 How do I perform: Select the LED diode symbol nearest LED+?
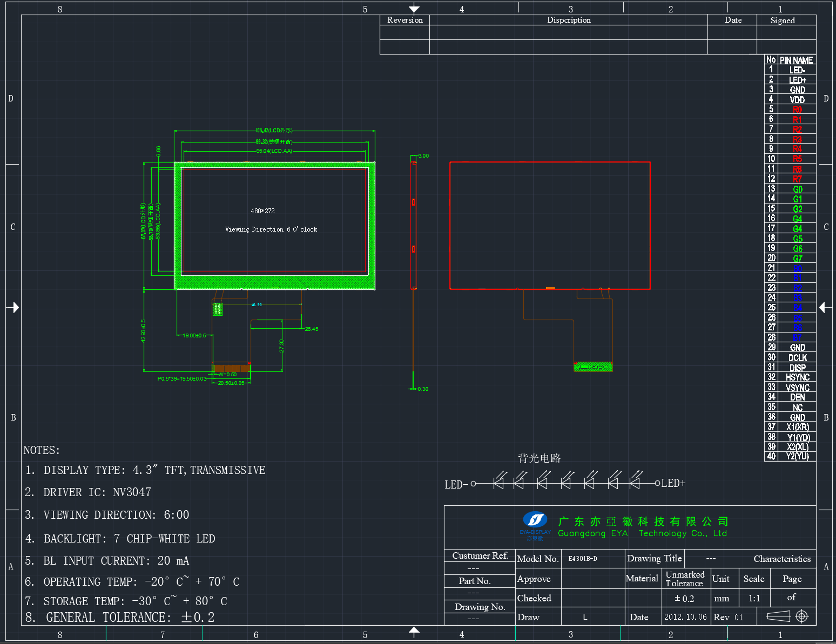(x=636, y=480)
